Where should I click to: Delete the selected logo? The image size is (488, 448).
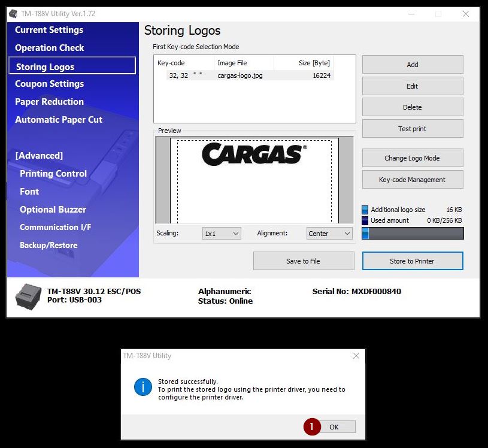pyautogui.click(x=413, y=107)
